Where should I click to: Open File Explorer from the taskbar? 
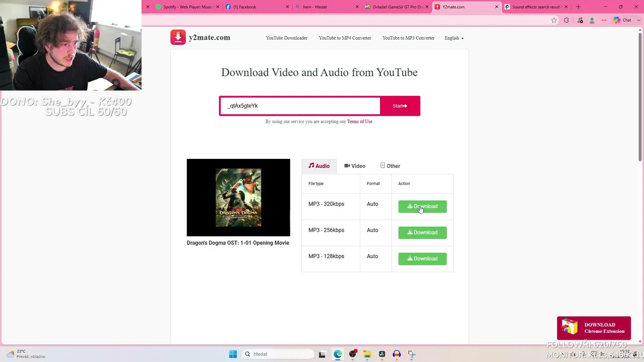pos(367,354)
